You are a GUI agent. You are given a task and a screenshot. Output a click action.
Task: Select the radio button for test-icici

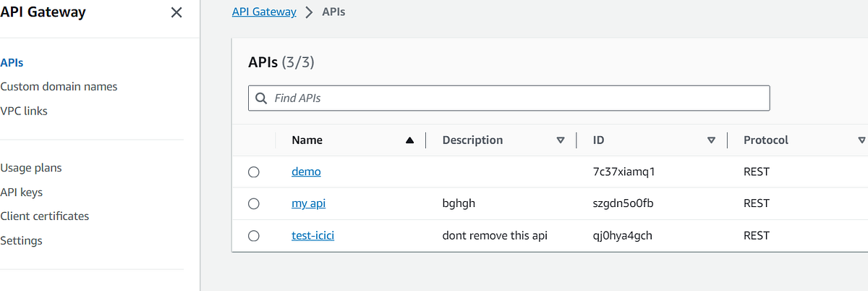253,236
